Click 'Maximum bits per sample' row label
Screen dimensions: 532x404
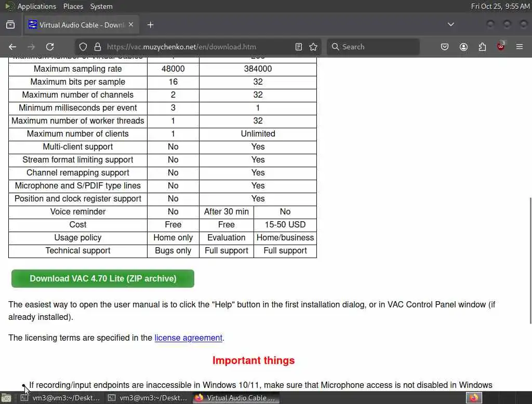[x=78, y=82]
